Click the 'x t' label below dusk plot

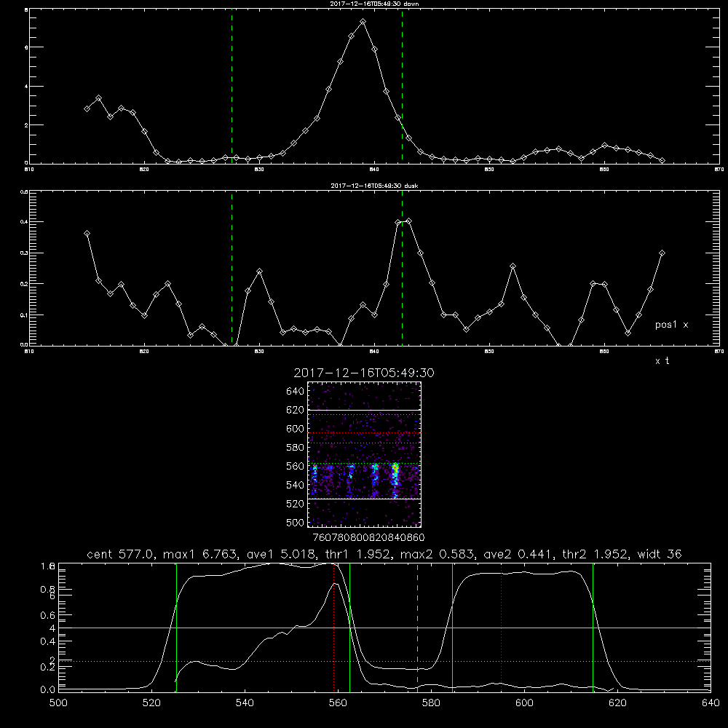[x=662, y=361]
